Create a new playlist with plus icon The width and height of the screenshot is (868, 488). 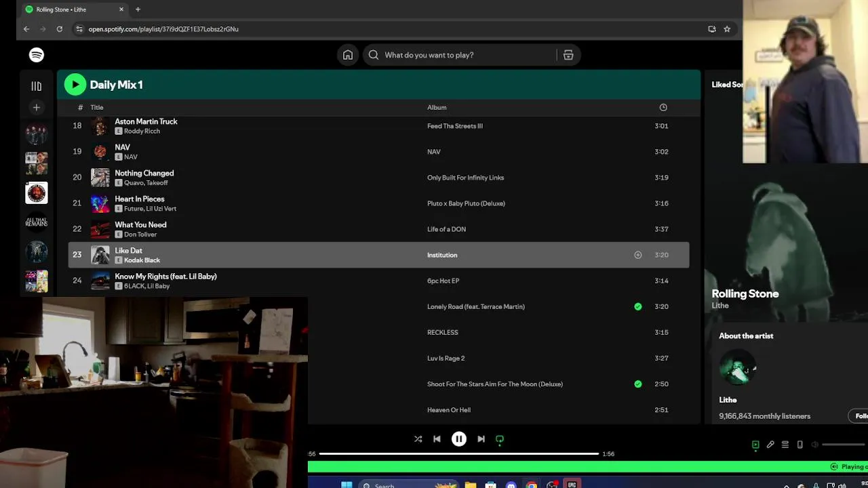pyautogui.click(x=37, y=107)
